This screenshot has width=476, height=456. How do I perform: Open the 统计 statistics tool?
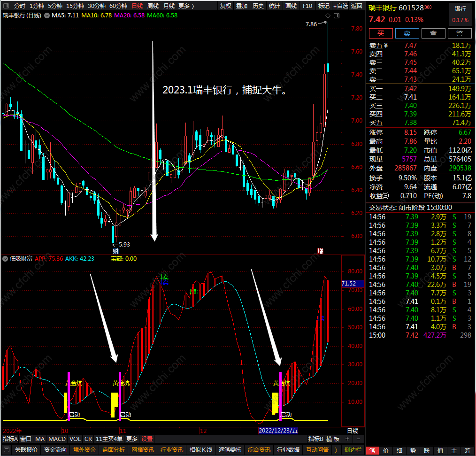[x=275, y=6]
